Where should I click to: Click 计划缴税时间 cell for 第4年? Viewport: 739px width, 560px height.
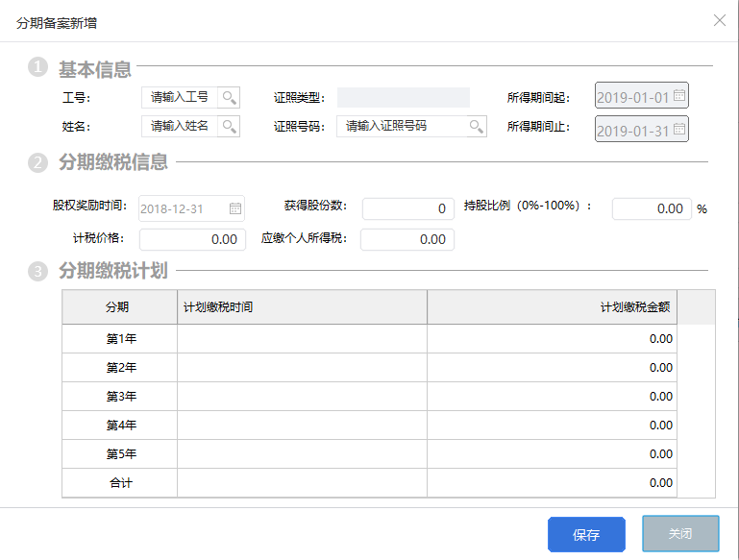(x=302, y=425)
